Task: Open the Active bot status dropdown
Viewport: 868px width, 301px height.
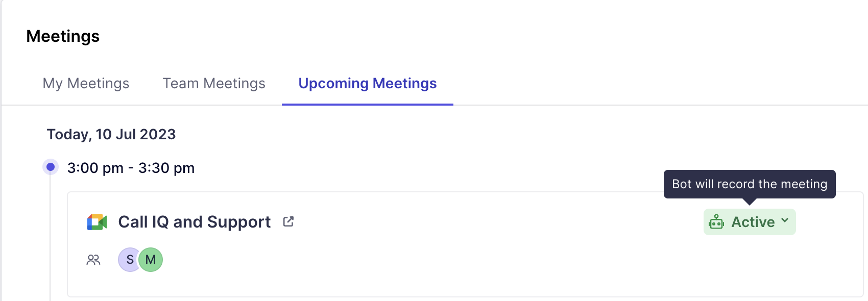Action: [x=749, y=222]
